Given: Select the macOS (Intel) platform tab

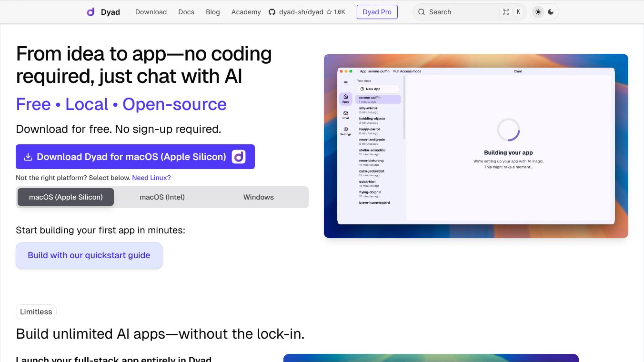Looking at the screenshot, I should [x=162, y=197].
